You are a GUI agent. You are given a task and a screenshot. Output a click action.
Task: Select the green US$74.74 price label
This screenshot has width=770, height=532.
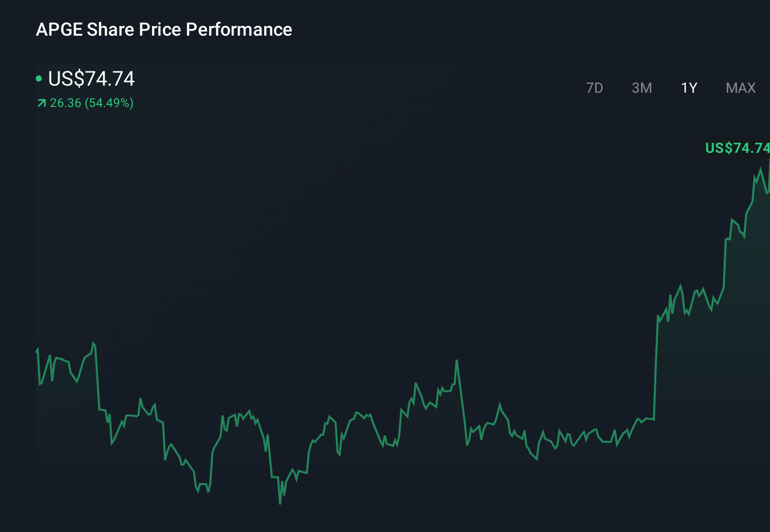coord(736,148)
